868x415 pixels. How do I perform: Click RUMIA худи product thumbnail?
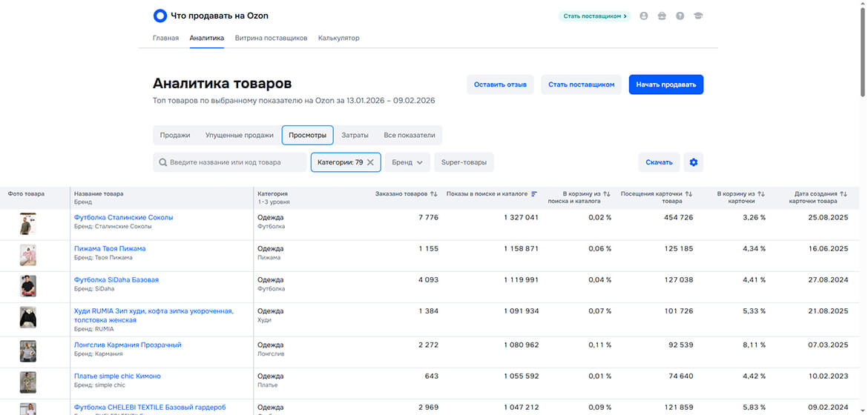(27, 317)
